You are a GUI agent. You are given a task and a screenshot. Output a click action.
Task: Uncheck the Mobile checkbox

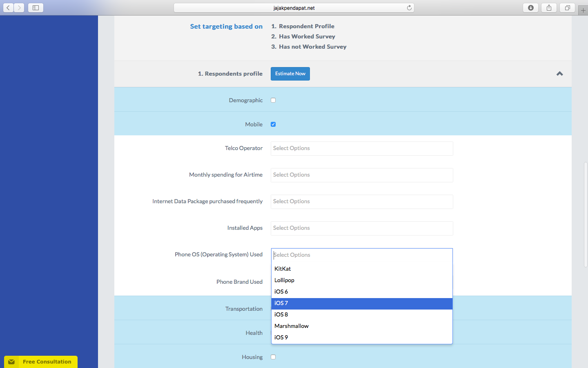[273, 124]
